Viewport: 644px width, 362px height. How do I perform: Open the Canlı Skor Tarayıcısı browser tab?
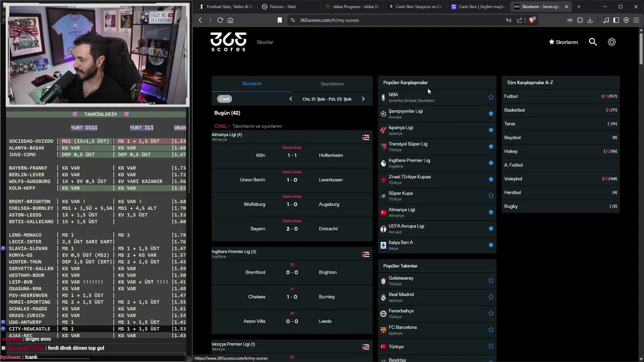(x=415, y=7)
